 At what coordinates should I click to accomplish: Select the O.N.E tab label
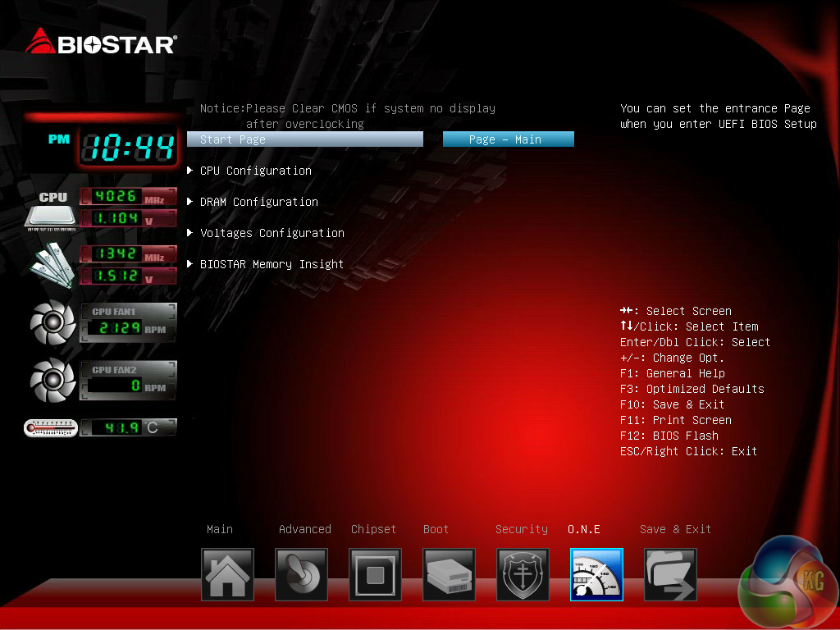[584, 529]
